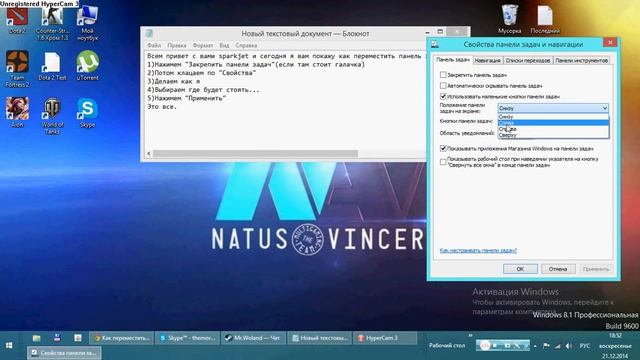Click the Отмена button

pos(558,269)
